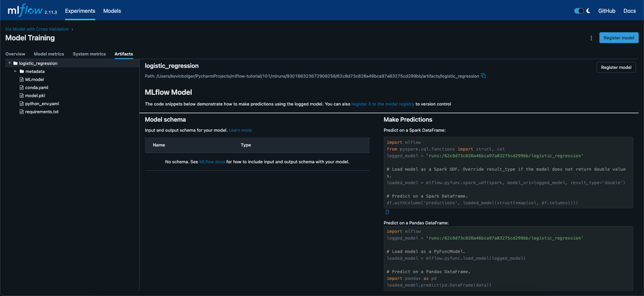The width and height of the screenshot is (644, 296).
Task: Click the requirements.txt file icon
Action: pyautogui.click(x=22, y=112)
